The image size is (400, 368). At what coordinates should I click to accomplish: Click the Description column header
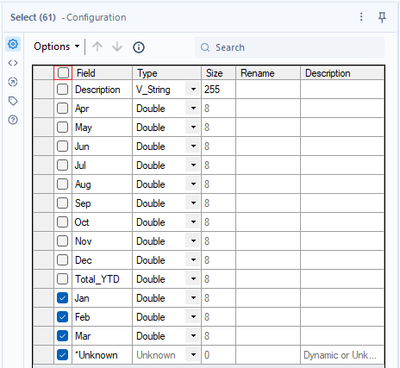point(342,73)
